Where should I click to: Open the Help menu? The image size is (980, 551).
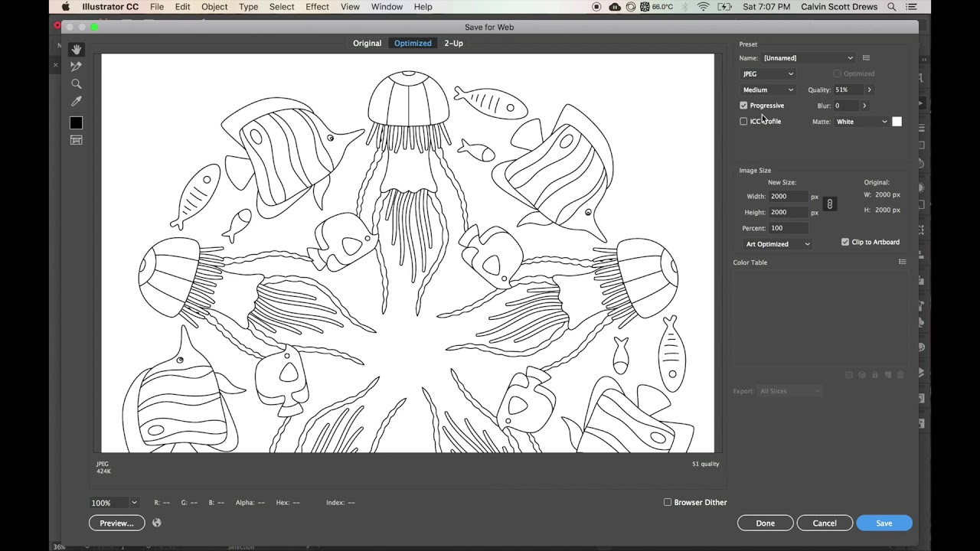coord(423,7)
